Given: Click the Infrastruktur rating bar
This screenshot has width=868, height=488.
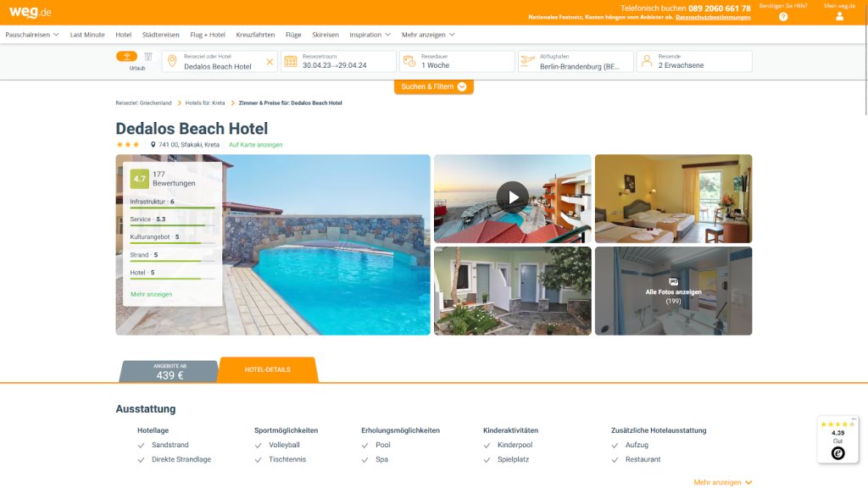Looking at the screenshot, I should coord(172,208).
